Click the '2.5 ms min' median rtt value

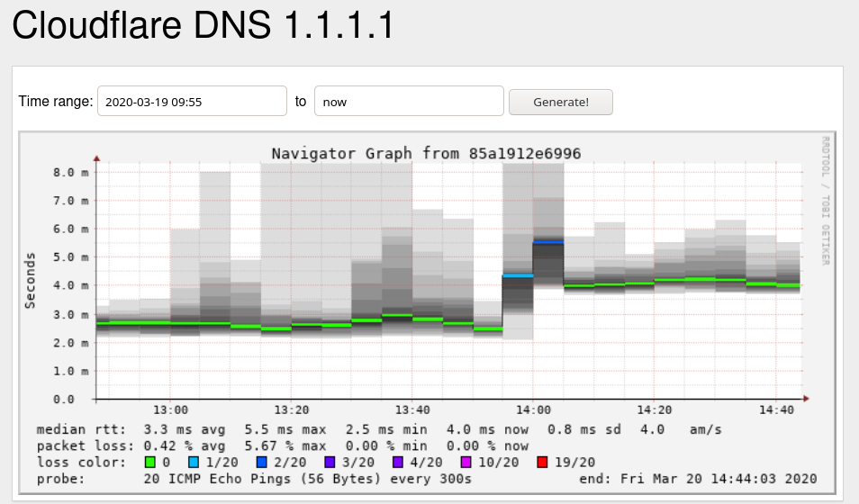coord(386,429)
